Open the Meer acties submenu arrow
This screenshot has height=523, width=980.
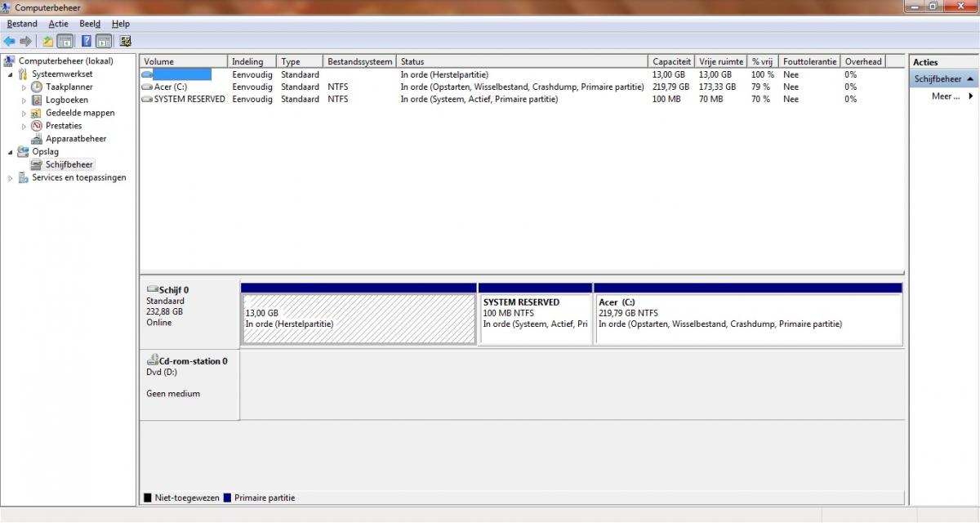click(x=970, y=96)
